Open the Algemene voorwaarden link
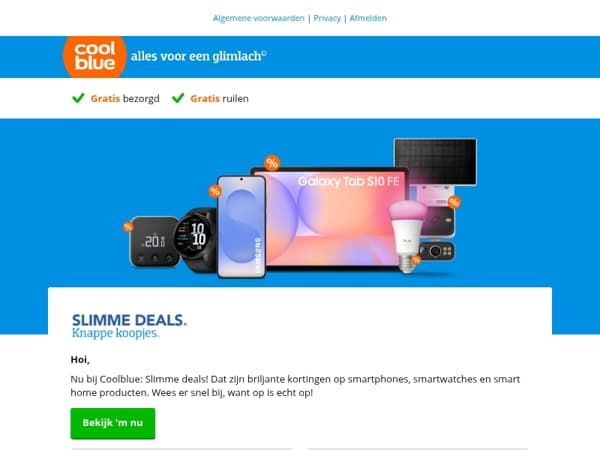Screen dimensions: 600x450 click(259, 18)
